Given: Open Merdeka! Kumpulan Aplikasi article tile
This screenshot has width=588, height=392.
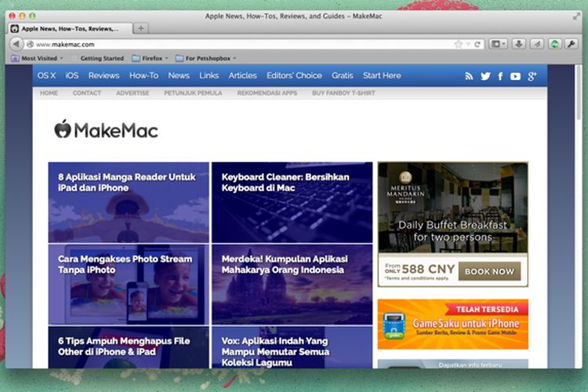Looking at the screenshot, I should pos(292,285).
